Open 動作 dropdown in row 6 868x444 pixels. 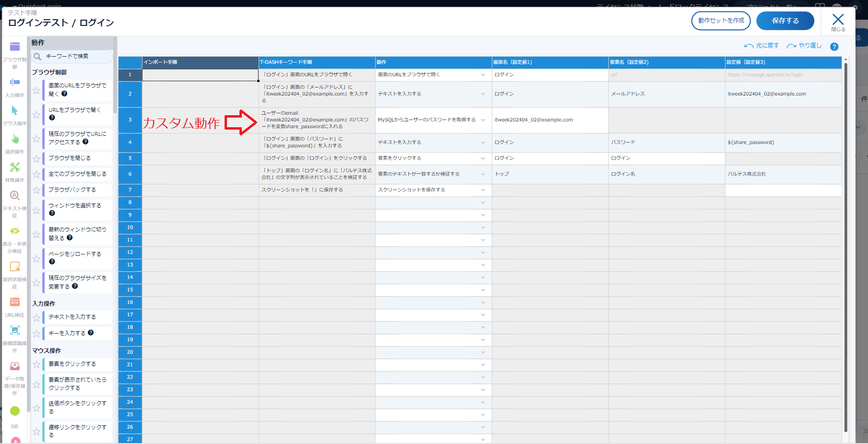[x=483, y=174]
